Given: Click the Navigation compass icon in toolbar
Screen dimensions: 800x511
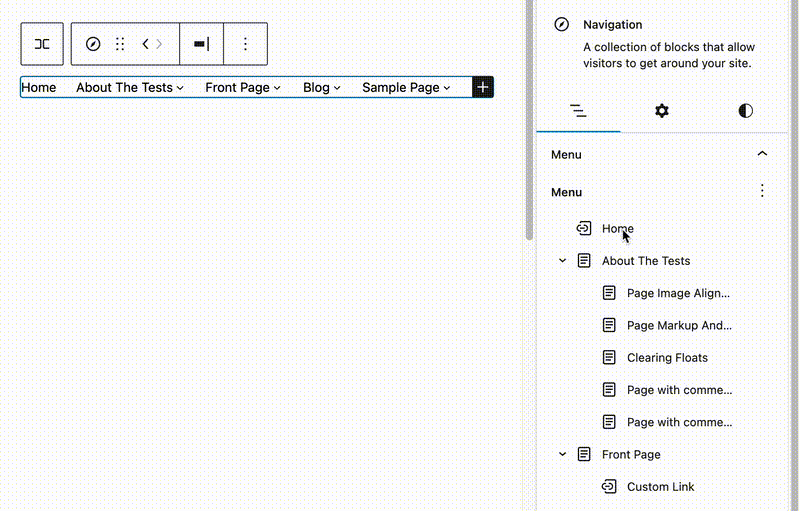Looking at the screenshot, I should pos(93,44).
